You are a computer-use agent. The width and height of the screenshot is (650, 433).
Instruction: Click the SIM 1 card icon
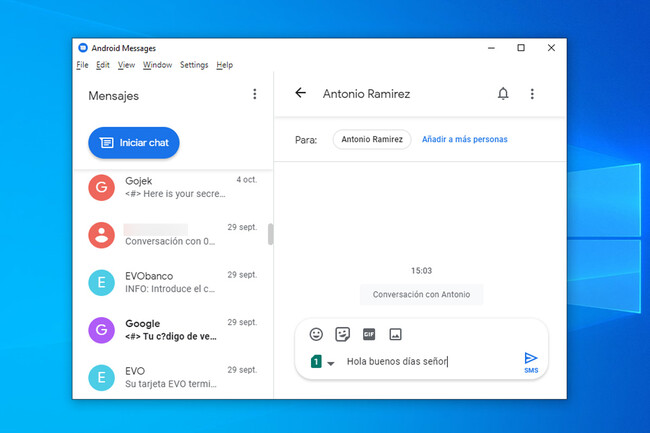pyautogui.click(x=316, y=361)
